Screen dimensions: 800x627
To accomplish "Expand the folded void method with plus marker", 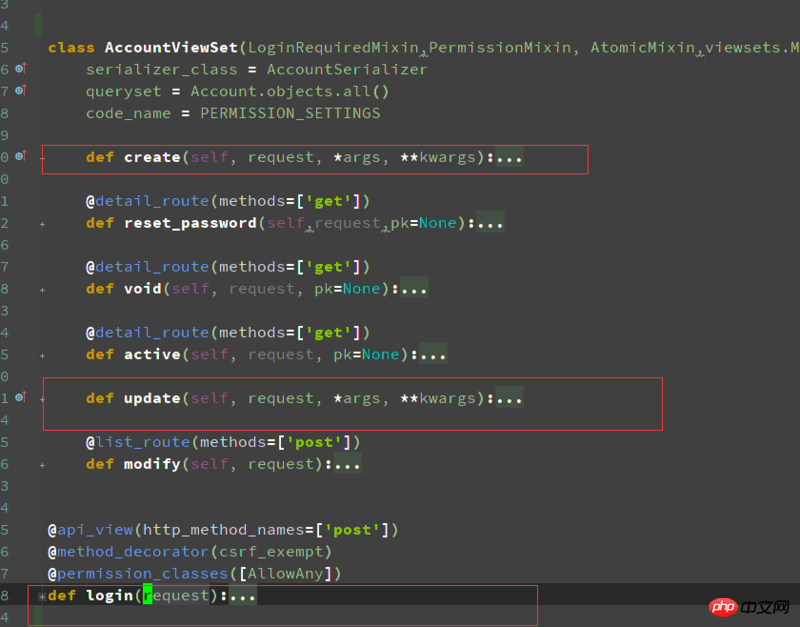I will click(42, 290).
